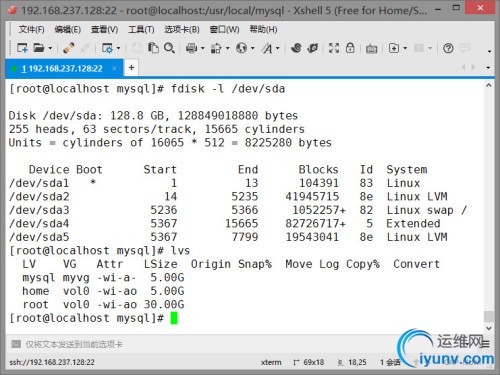Screen dimensions: 500x375
Task: Click the root vol0 30.00G row
Action: click(x=103, y=304)
